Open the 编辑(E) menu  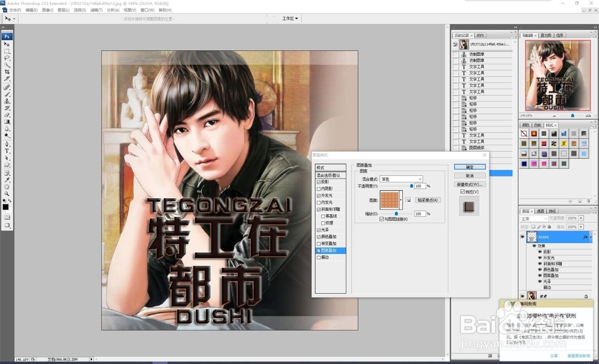[31, 10]
